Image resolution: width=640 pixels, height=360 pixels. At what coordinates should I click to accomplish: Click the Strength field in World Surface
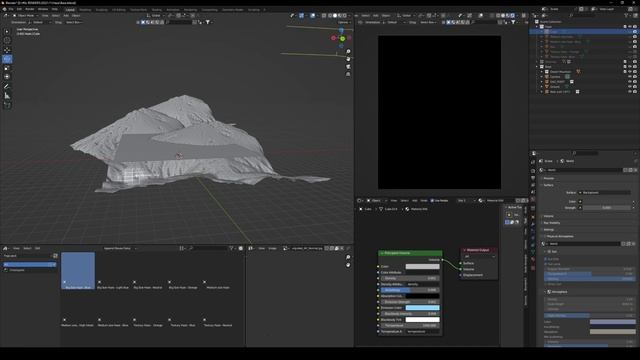click(x=607, y=208)
